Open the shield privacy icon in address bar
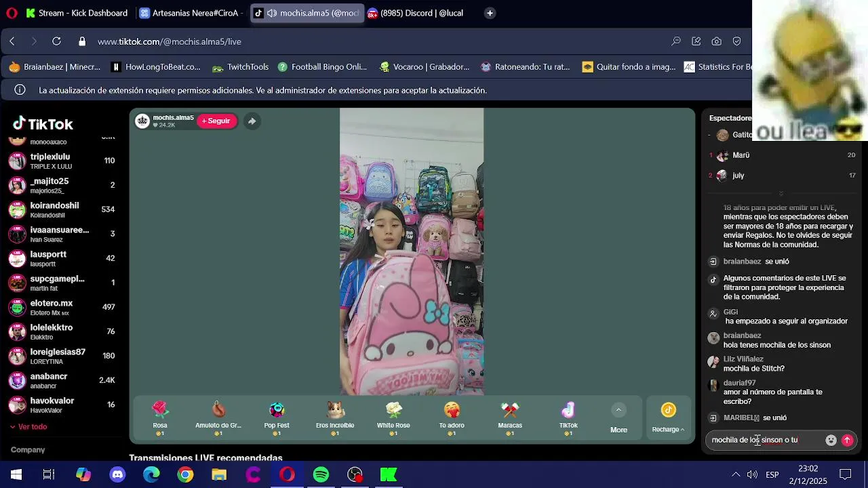The height and width of the screenshot is (488, 868). 737,41
